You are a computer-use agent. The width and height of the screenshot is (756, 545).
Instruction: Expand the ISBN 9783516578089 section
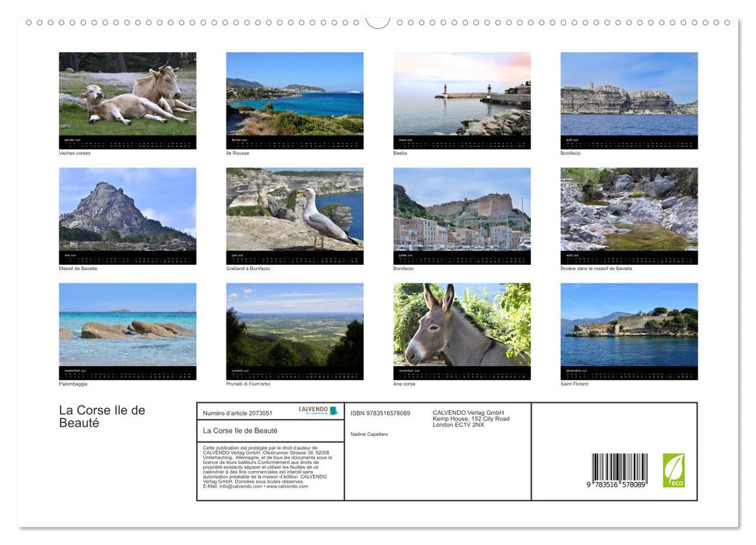(x=379, y=413)
